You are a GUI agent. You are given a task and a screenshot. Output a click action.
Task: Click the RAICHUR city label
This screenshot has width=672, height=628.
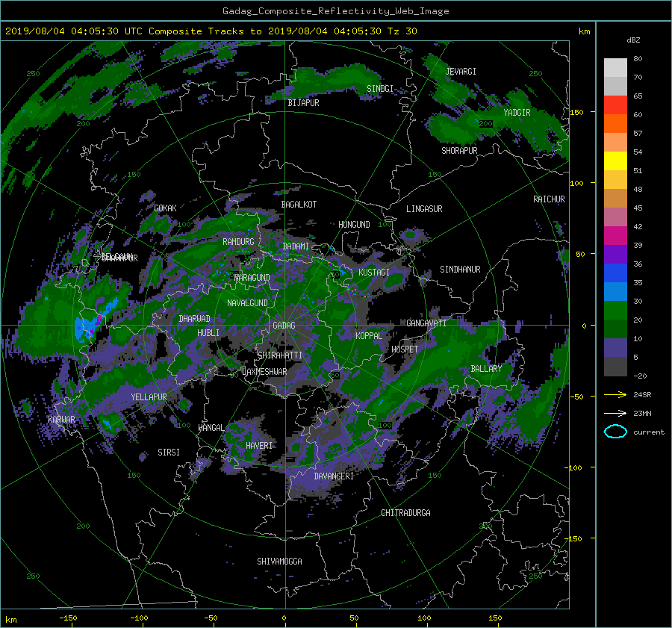(549, 199)
